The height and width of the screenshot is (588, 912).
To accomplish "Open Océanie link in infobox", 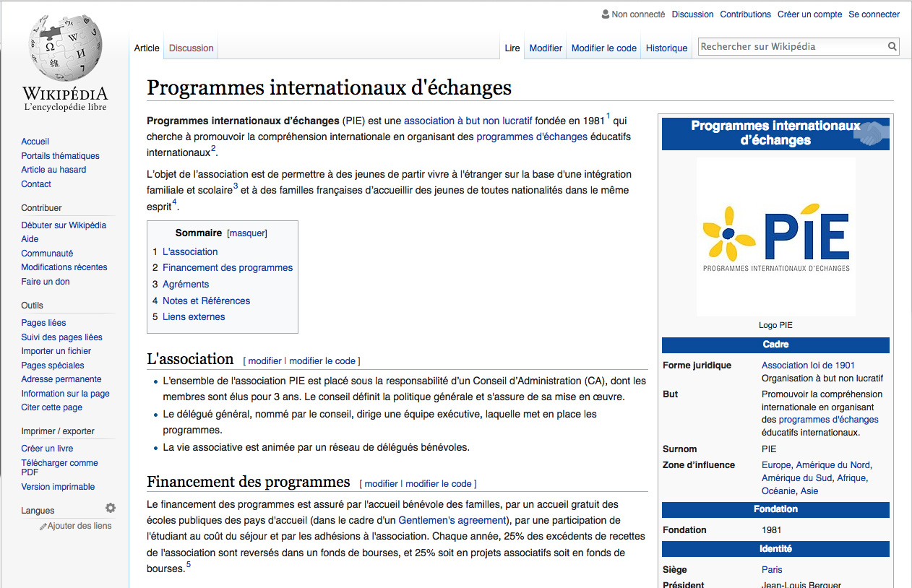I will point(778,491).
